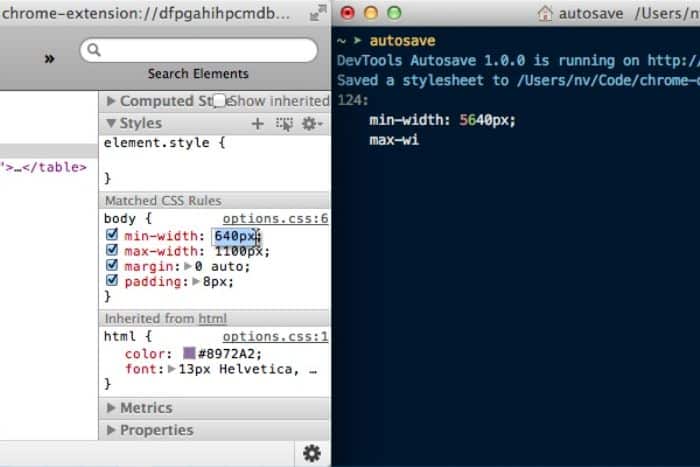Screen dimensions: 700x467
Task: Expand the margin shorthand triangle
Action: pos(186,267)
